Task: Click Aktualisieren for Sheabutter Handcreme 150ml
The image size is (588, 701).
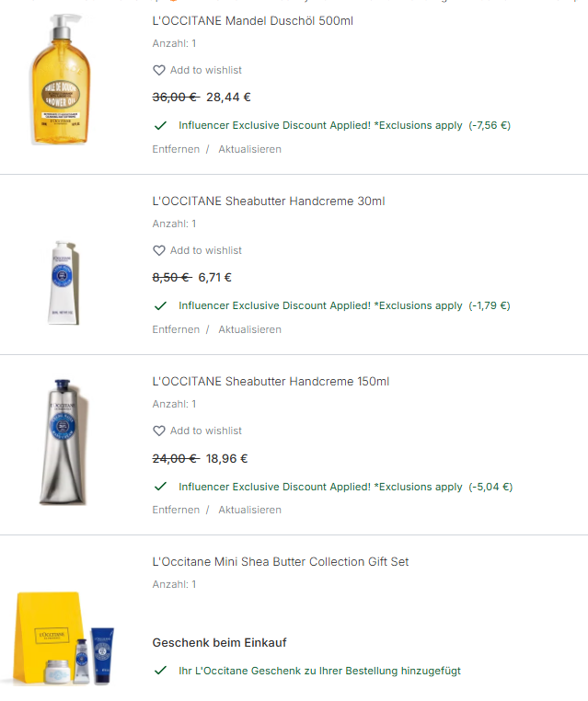Action: (x=249, y=510)
